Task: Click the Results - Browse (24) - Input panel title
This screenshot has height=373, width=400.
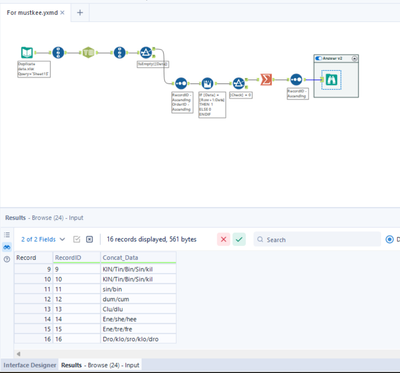Action: click(x=44, y=218)
